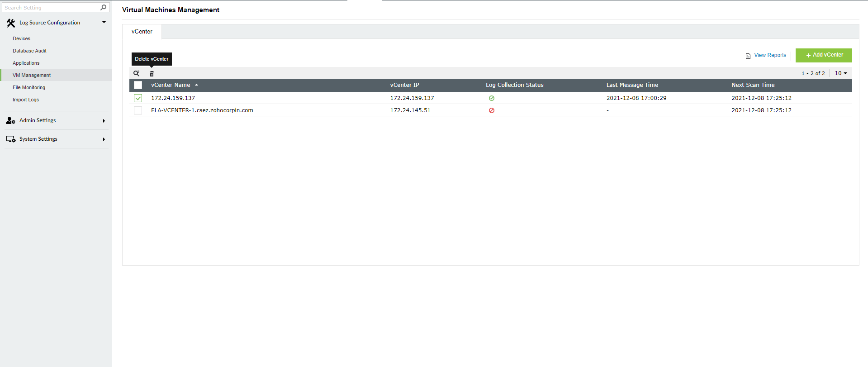Collapse Log Source Configuration arrow
This screenshot has height=367, width=868.
(x=104, y=22)
